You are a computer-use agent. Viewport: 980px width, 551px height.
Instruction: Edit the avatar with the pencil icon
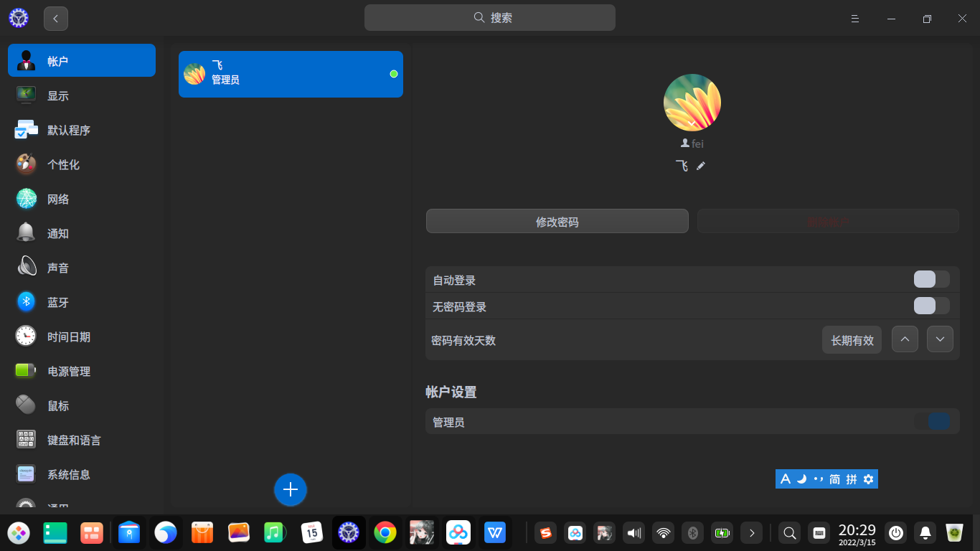[x=701, y=166]
